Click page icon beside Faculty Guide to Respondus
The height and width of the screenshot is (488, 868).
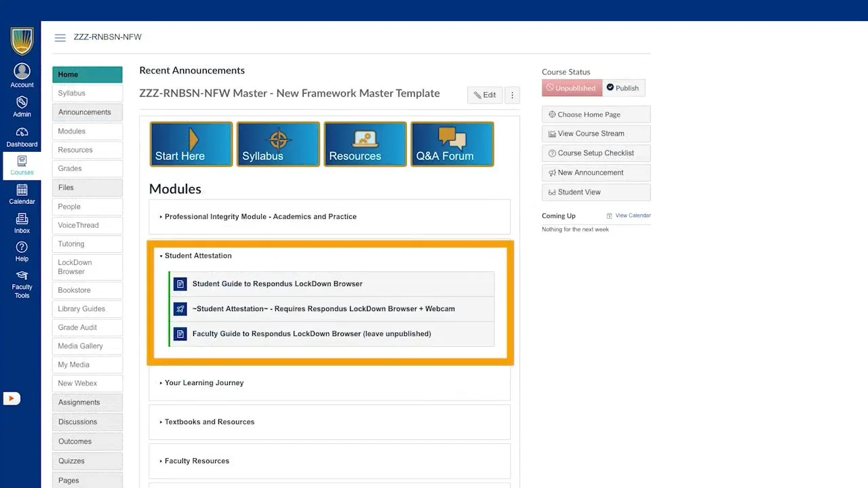[x=180, y=334]
